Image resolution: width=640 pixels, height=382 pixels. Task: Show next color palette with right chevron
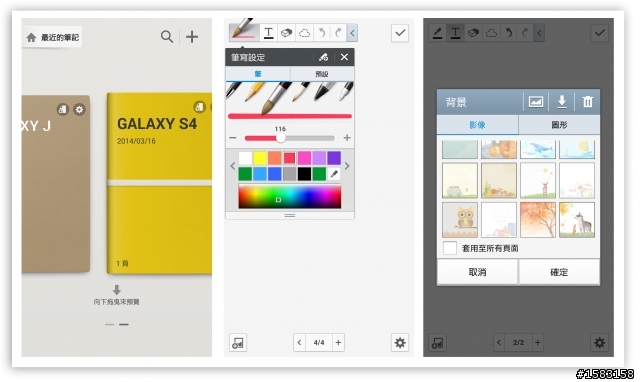[x=347, y=166]
